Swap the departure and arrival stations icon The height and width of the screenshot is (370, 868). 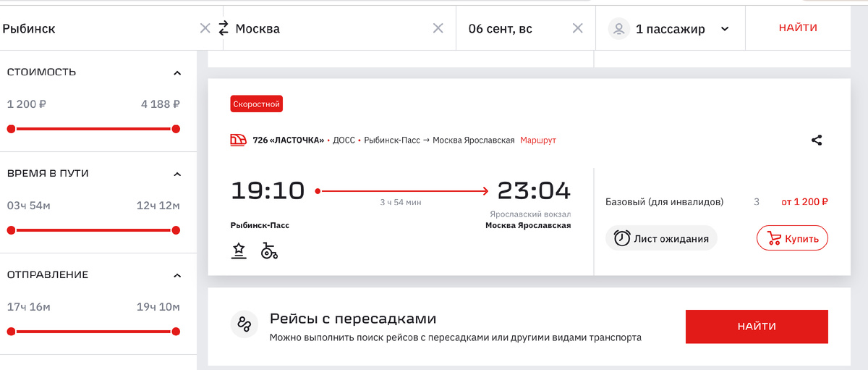click(x=223, y=28)
